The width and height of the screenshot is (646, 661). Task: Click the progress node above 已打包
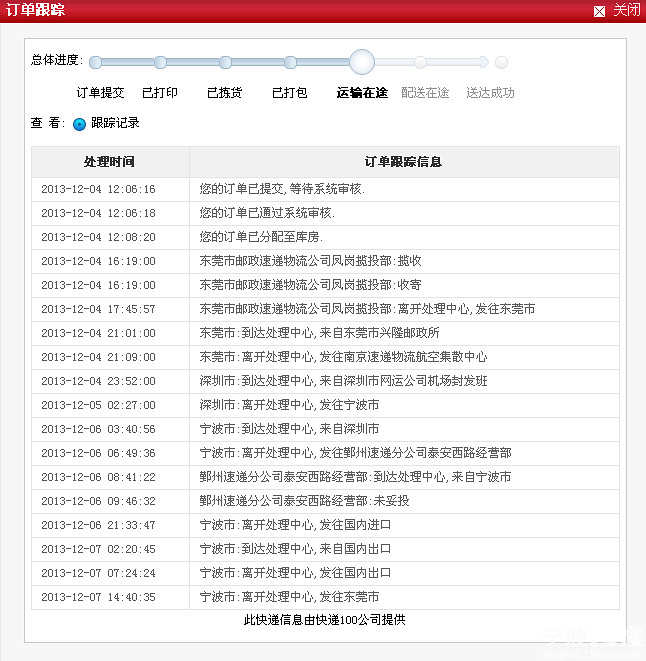tap(290, 62)
